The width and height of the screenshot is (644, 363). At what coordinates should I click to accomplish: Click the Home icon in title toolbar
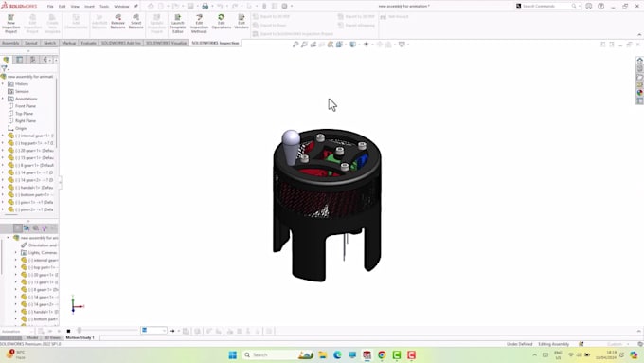pyautogui.click(x=151, y=7)
